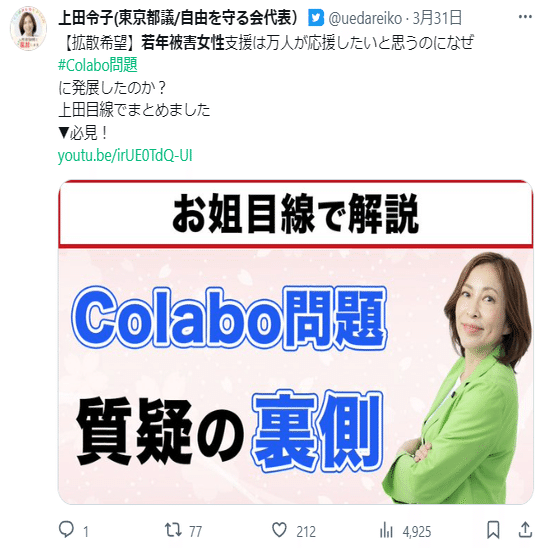The height and width of the screenshot is (548, 548).
Task: Click the blue Twitter bird badge
Action: [x=316, y=18]
